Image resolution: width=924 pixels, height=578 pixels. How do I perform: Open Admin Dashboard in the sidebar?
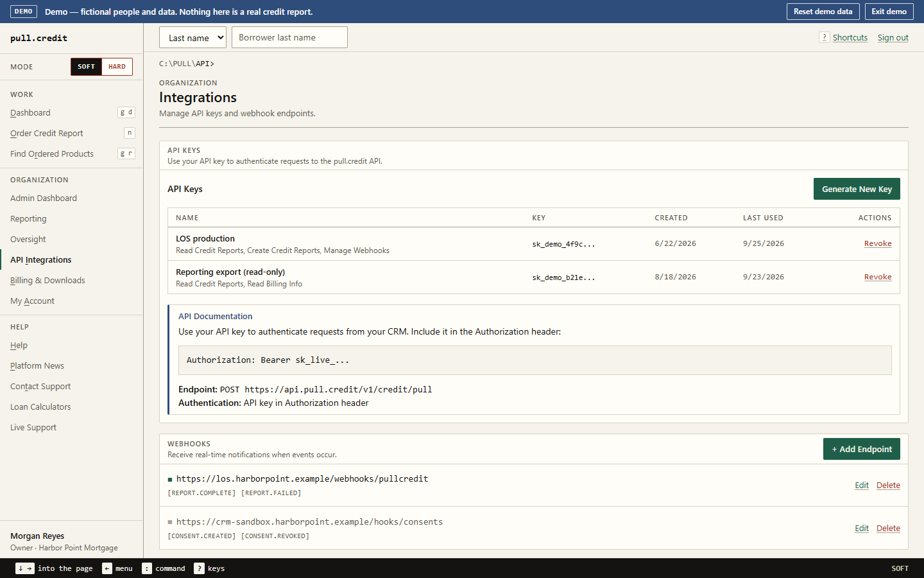click(44, 198)
